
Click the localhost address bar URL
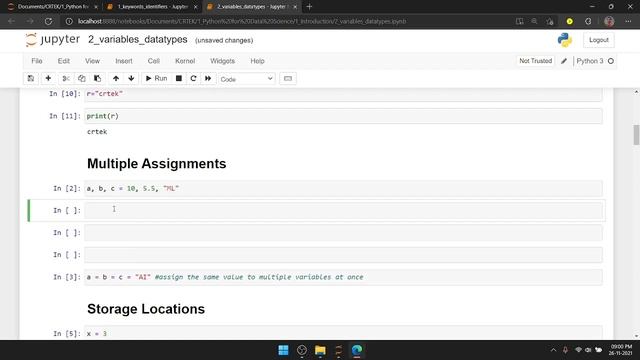click(x=242, y=21)
